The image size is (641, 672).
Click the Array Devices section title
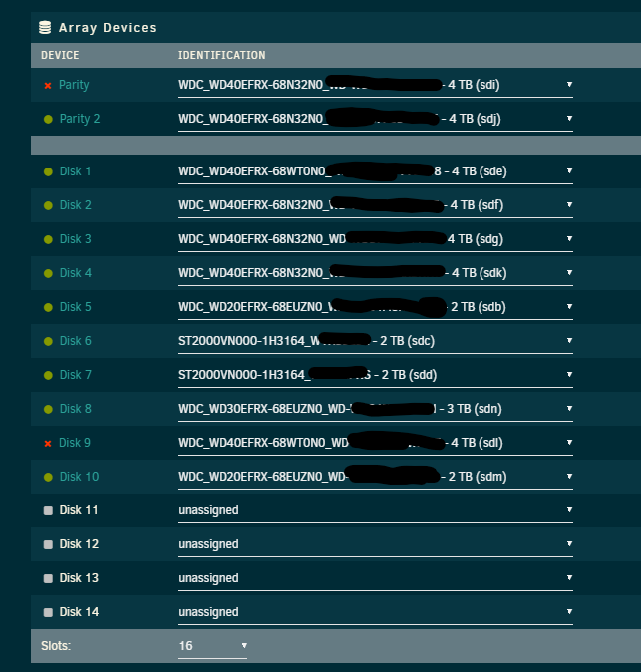[x=108, y=28]
